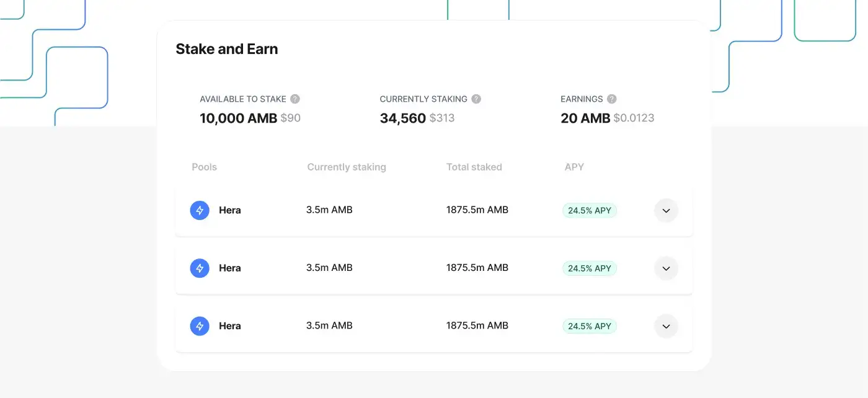Click the Pools column header
868x398 pixels.
pos(204,167)
